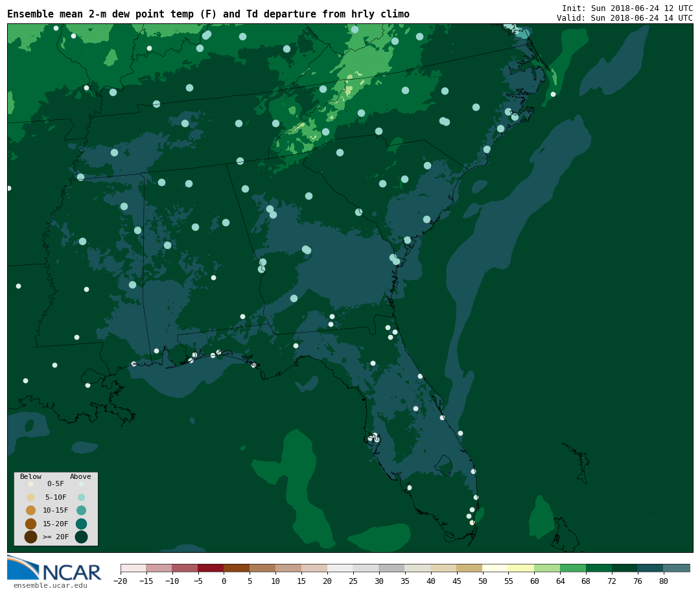Pick the colorbar swatch between -20 and -15
Viewport: 700px width, 593px height.
point(134,568)
